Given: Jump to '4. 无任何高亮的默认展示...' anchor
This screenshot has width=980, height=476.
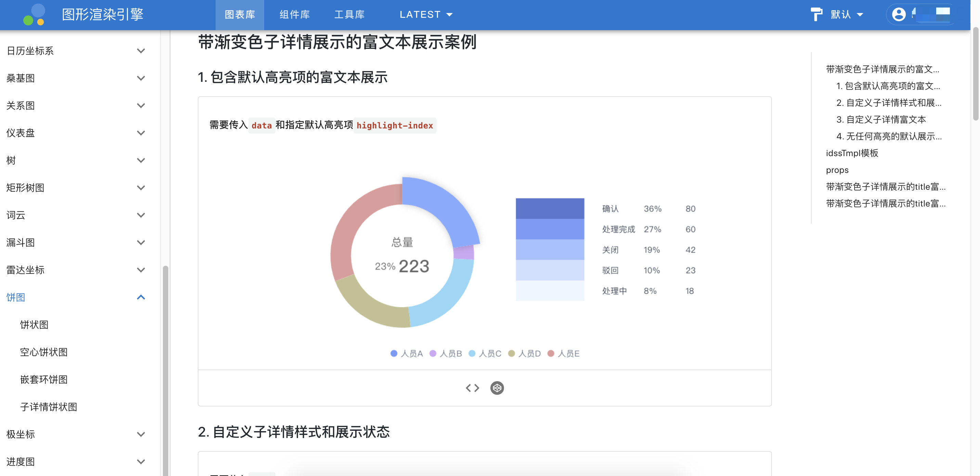Looking at the screenshot, I should (x=889, y=136).
